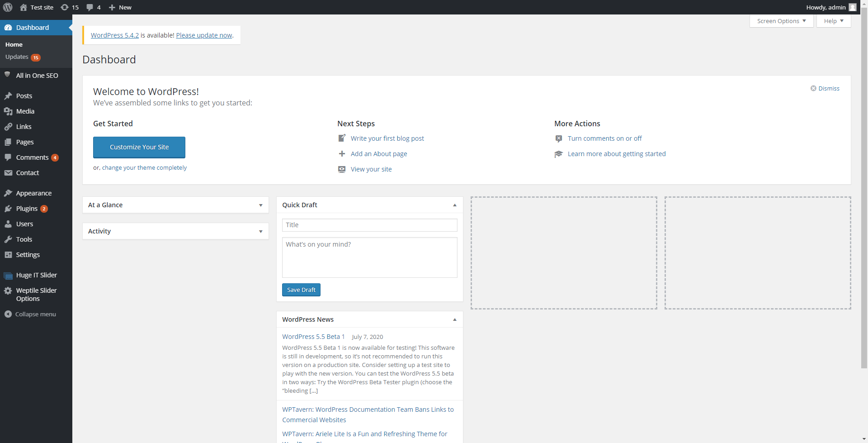
Task: Click Customize Your Site button
Action: tap(139, 147)
